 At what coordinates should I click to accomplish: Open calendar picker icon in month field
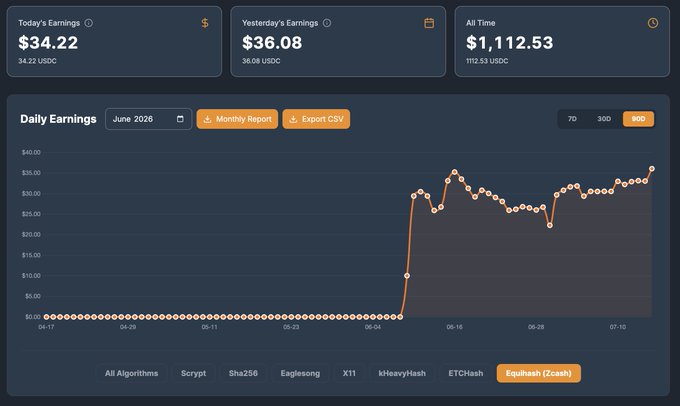click(x=180, y=119)
